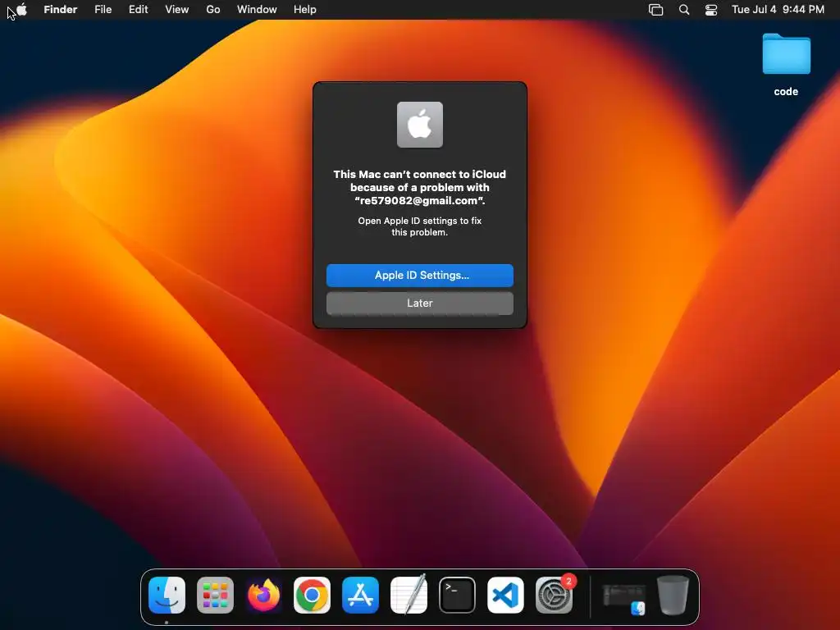Open Finder from the Dock
This screenshot has width=840, height=630.
[167, 596]
